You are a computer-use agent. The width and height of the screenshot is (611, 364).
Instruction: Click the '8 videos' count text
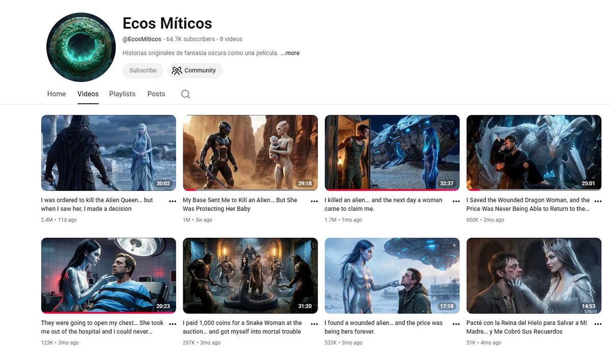(231, 39)
